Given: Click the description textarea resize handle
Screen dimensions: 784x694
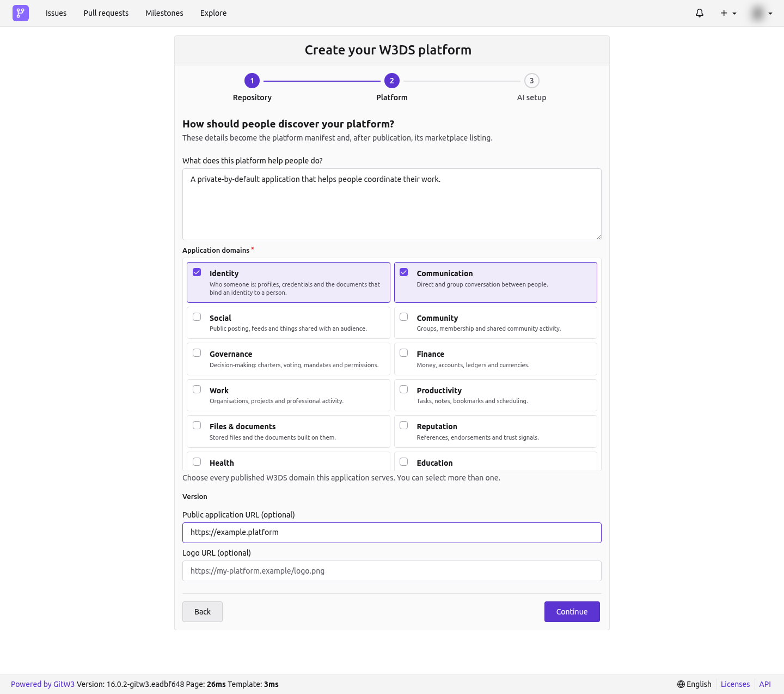Looking at the screenshot, I should coord(598,237).
